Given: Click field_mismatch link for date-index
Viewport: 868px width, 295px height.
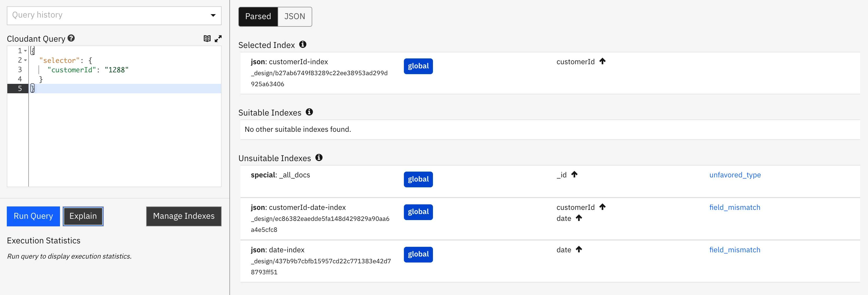Looking at the screenshot, I should point(735,250).
